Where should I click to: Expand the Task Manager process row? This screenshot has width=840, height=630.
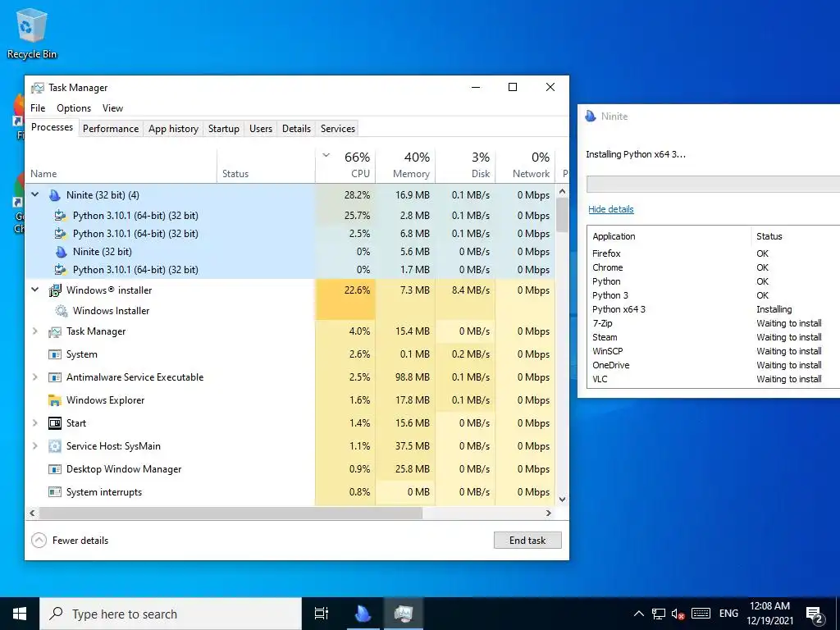click(x=35, y=331)
